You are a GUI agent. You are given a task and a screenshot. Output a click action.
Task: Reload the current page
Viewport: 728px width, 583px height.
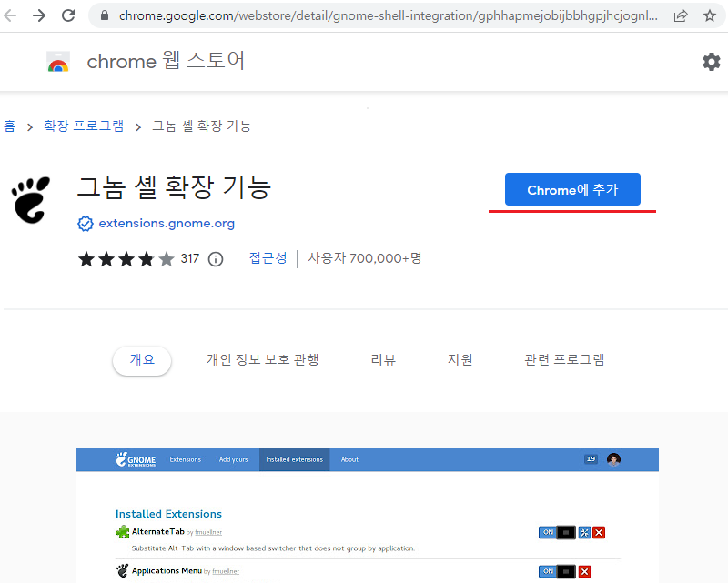69,15
